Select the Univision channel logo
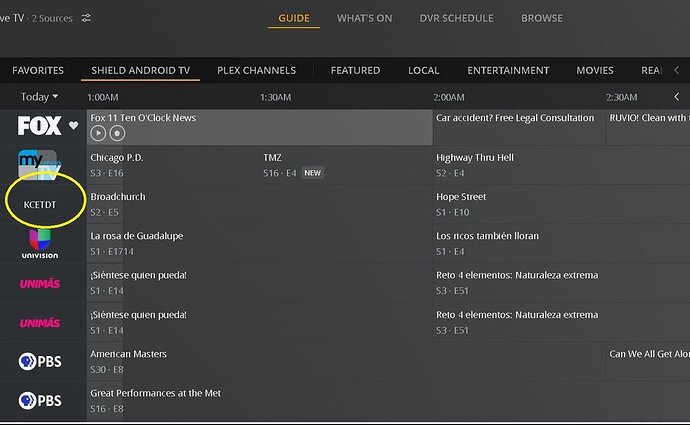The height and width of the screenshot is (425, 690). [40, 244]
